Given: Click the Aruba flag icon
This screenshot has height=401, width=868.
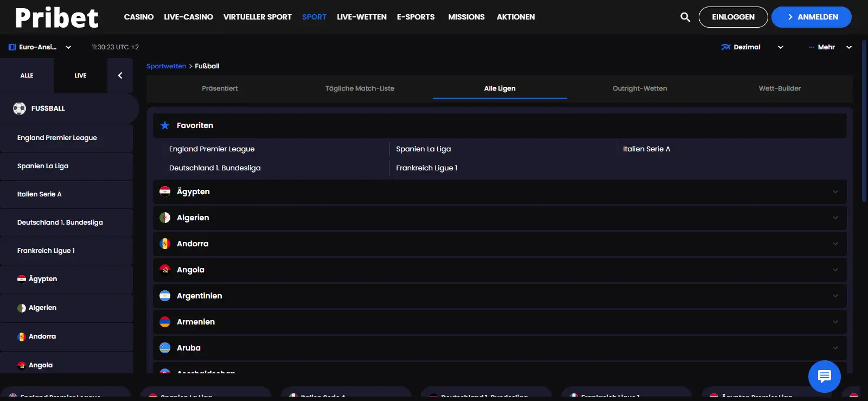Looking at the screenshot, I should [165, 348].
